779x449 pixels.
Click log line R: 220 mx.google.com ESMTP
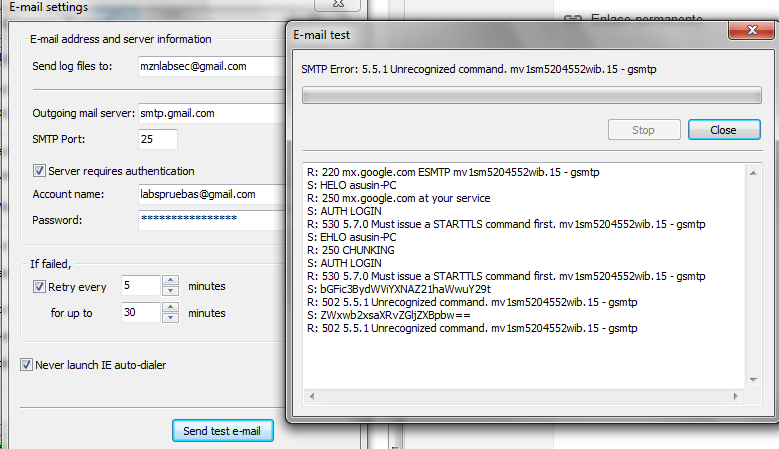click(x=453, y=172)
